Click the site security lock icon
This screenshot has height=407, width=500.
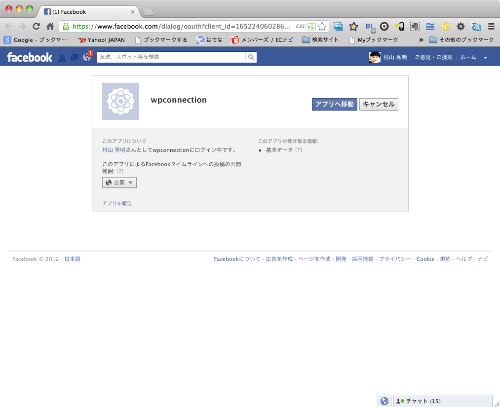tap(66, 26)
